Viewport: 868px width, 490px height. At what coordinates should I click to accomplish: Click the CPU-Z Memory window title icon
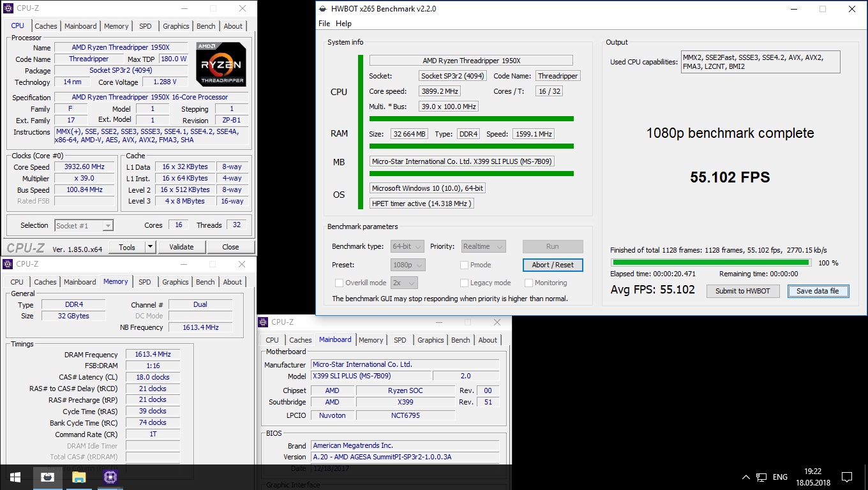tap(8, 264)
